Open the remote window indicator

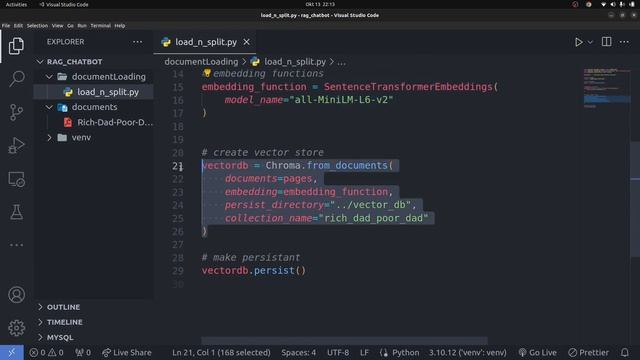pyautogui.click(x=11, y=352)
